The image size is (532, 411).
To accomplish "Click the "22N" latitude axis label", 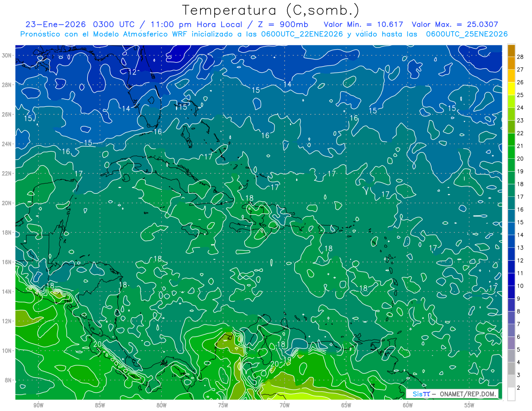I will coord(8,173).
